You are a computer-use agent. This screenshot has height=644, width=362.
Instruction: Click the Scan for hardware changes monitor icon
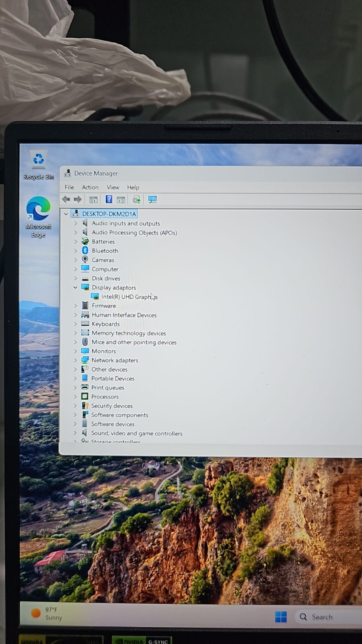tap(152, 199)
